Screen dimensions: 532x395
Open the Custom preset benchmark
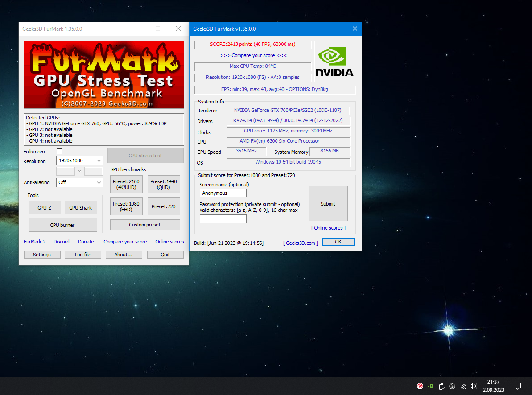point(145,225)
